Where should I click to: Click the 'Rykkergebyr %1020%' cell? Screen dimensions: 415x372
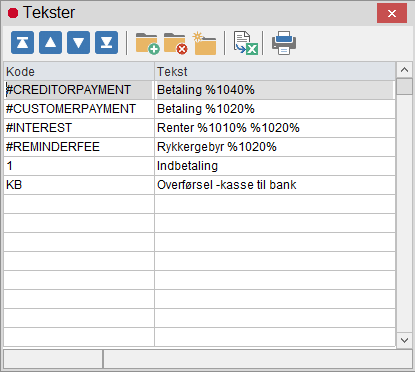(275, 147)
